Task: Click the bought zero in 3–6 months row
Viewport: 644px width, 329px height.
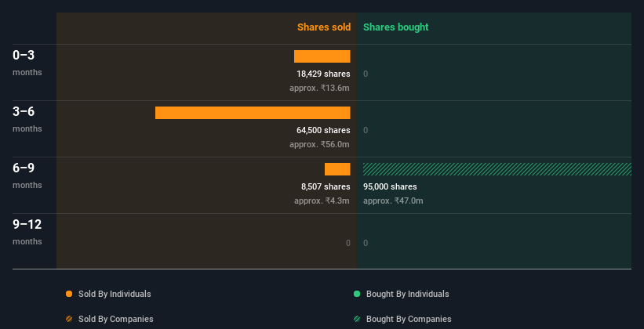Action: click(366, 131)
